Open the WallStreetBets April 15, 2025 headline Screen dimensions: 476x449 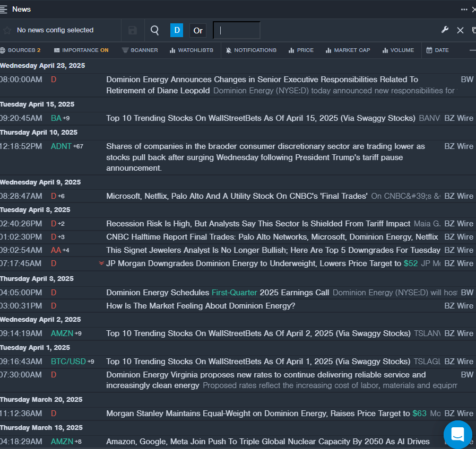click(261, 118)
